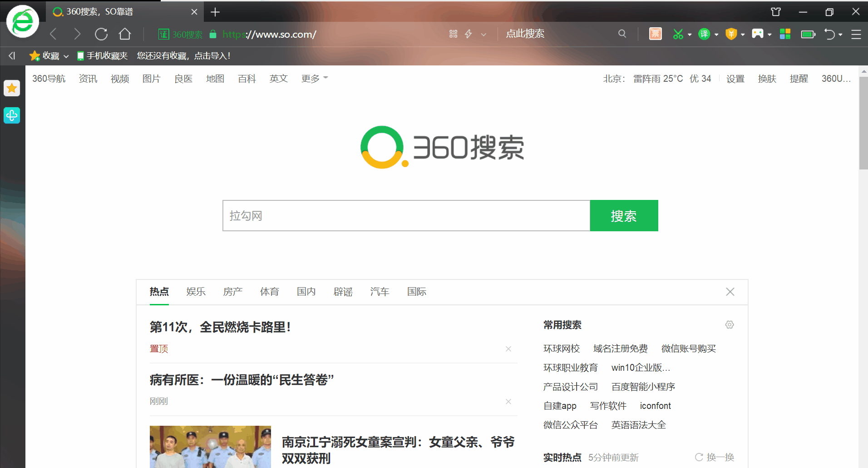Expand the 更多 dropdown menu

pos(314,79)
